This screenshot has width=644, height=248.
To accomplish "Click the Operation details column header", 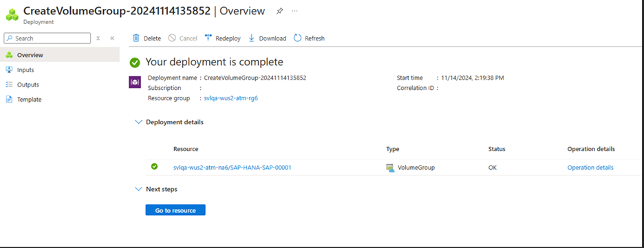I will coord(591,149).
